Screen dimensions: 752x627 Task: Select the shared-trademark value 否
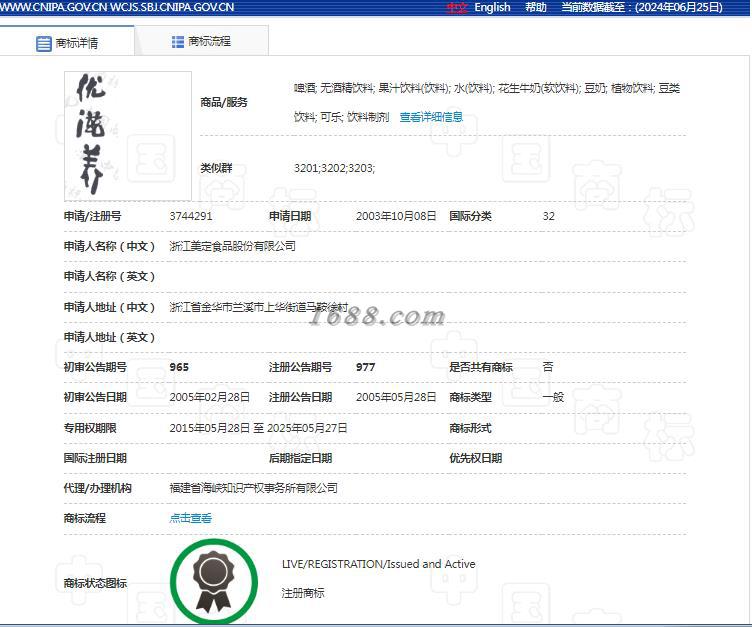(548, 367)
